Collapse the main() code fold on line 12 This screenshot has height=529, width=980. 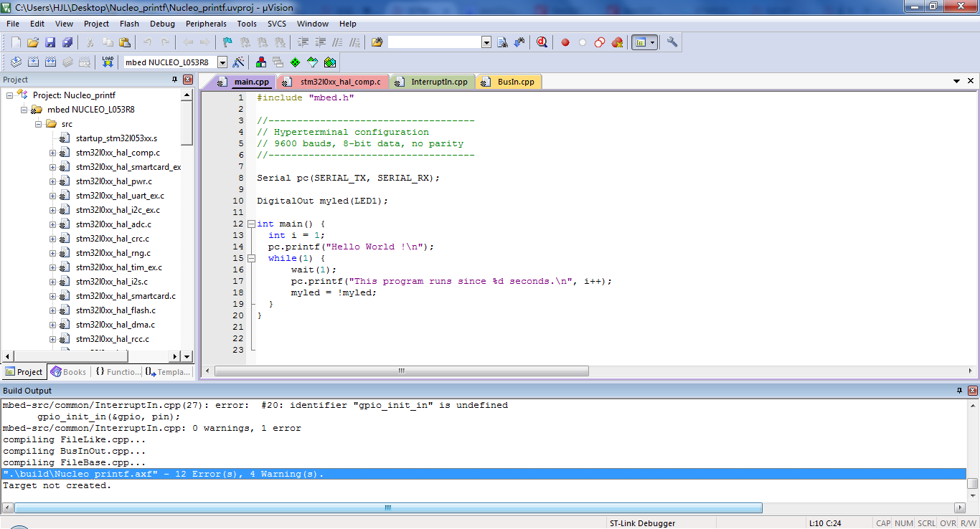click(251, 224)
